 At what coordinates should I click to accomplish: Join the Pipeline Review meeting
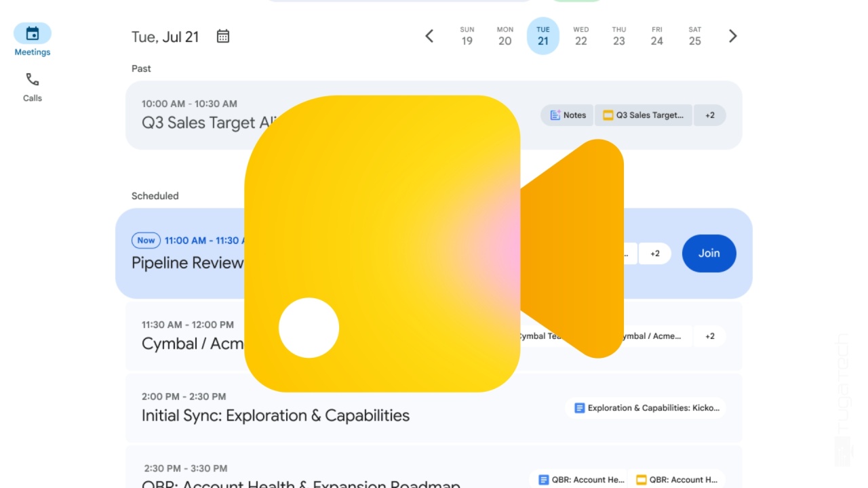pos(709,253)
